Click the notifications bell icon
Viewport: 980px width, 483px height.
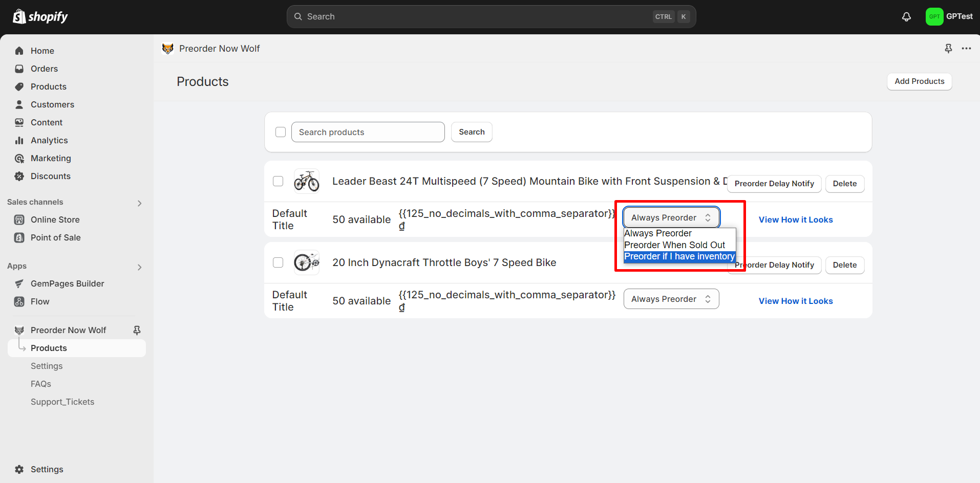tap(906, 17)
